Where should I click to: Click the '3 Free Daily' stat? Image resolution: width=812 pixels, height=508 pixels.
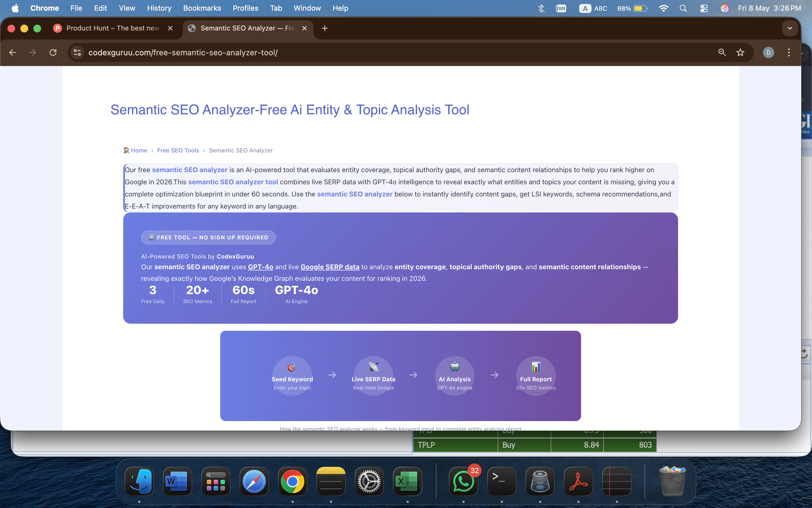[153, 294]
